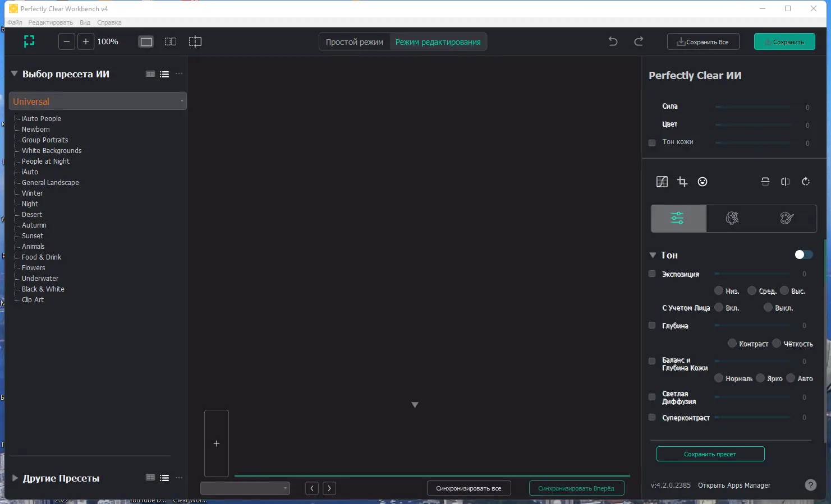Add an image with the plus tile
Image resolution: width=831 pixels, height=504 pixels.
click(217, 443)
